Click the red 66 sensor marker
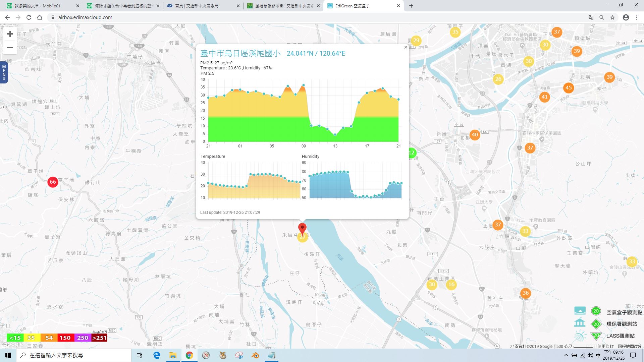The image size is (644, 362). coord(53,182)
